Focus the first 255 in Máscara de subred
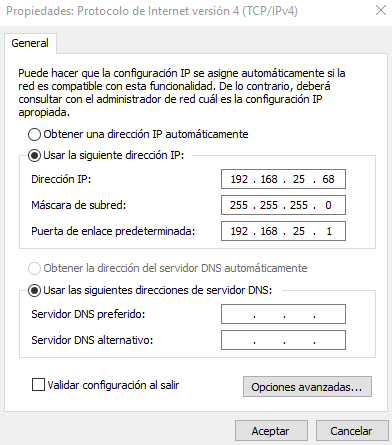 click(239, 205)
